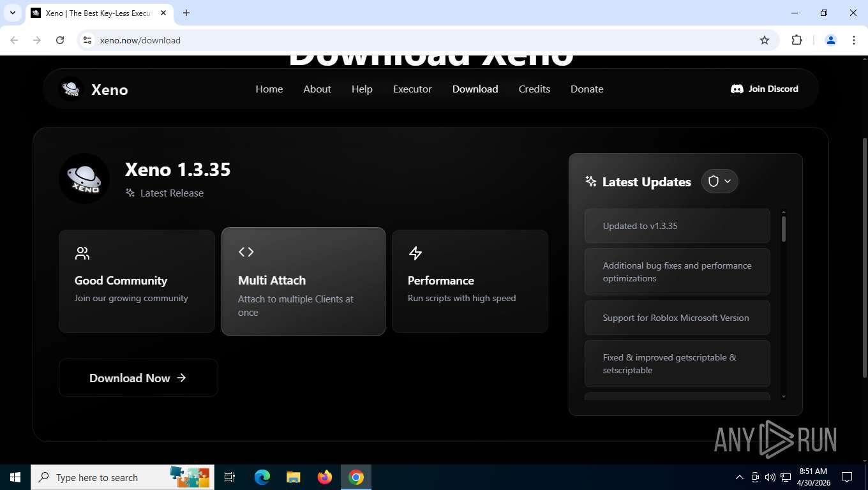Click the Multi Attach card

pos(303,281)
